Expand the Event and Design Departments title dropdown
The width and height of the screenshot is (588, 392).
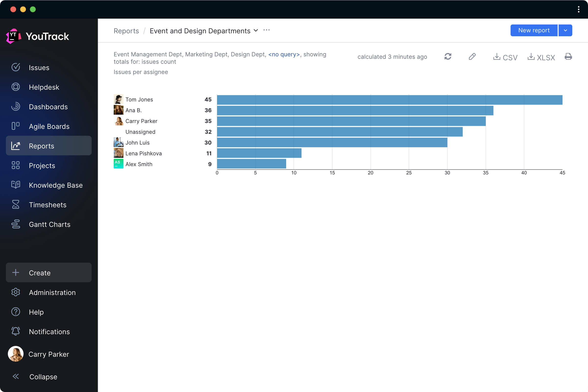point(256,30)
